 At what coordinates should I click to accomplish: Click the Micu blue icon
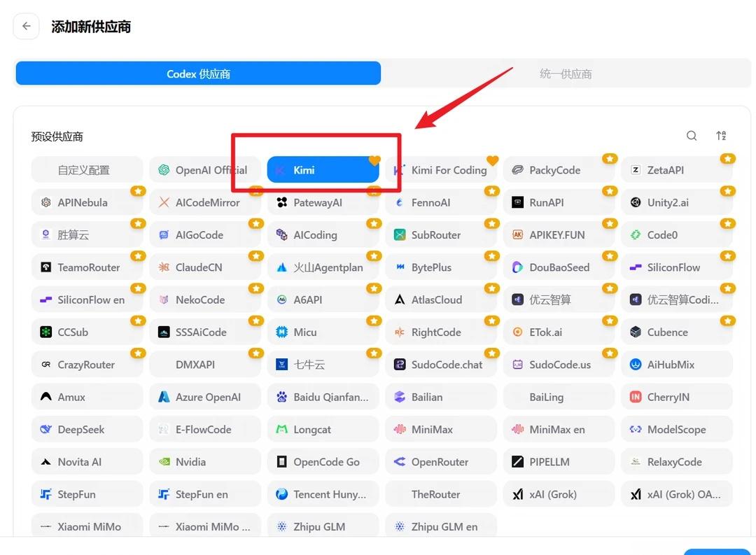pyautogui.click(x=282, y=332)
